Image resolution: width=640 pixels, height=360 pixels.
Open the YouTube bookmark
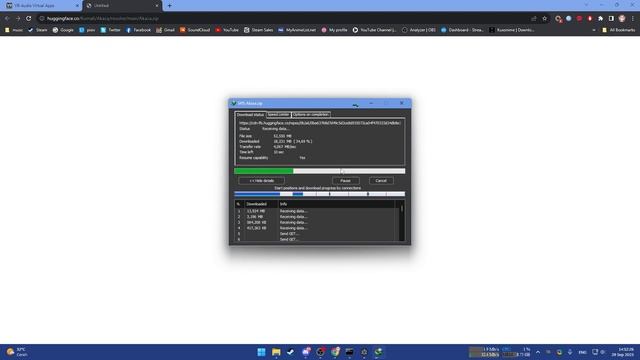[x=227, y=30]
